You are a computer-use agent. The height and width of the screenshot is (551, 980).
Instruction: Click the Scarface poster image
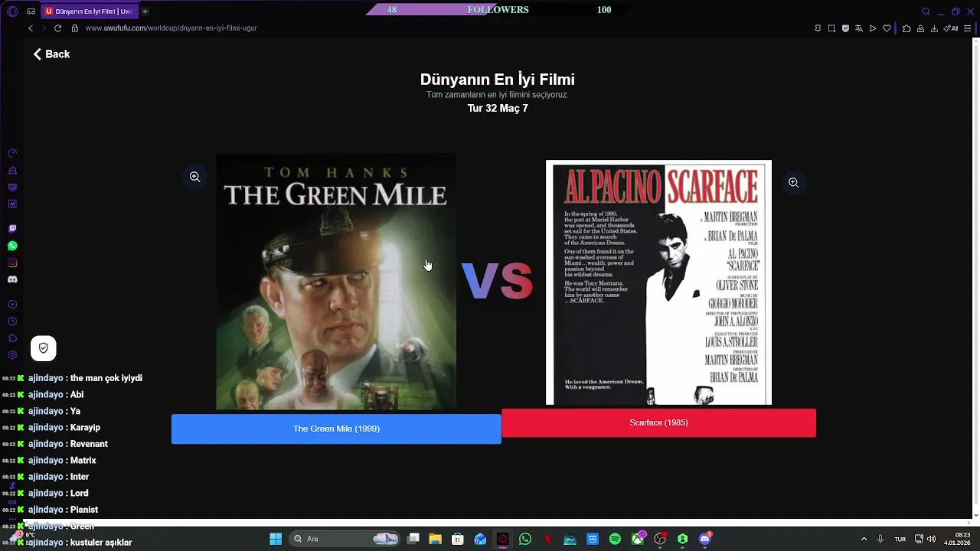658,282
